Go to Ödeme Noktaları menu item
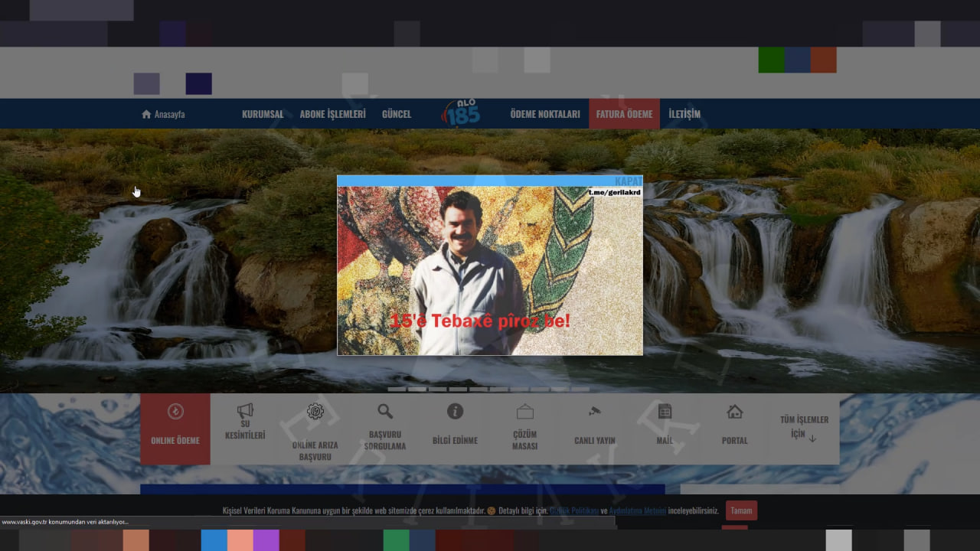The image size is (980, 551). click(545, 114)
